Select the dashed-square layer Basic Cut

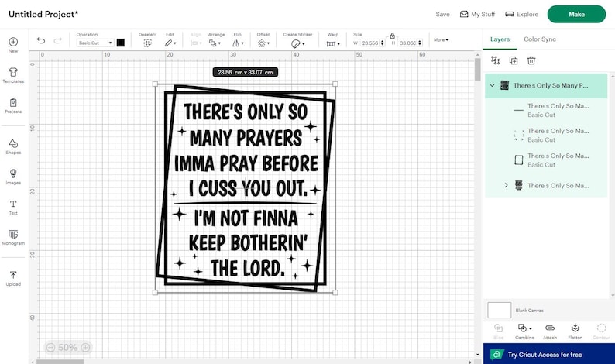547,136
